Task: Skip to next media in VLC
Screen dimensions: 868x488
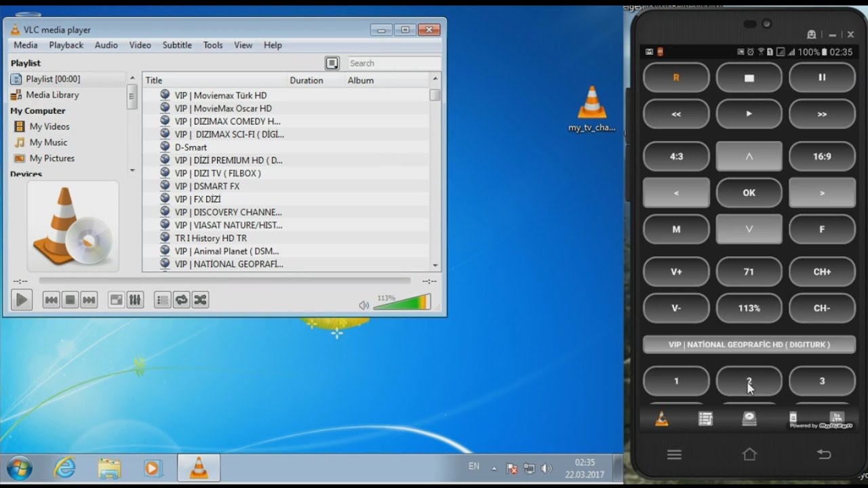Action: coord(89,300)
